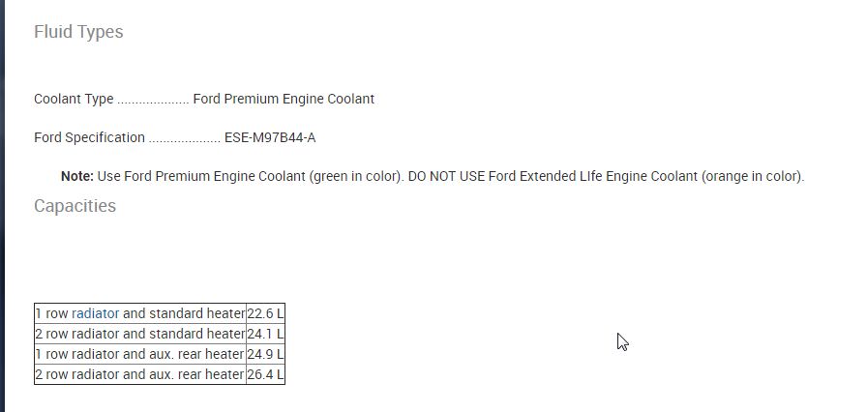This screenshot has width=868, height=412.
Task: Click the '2 row radiator and aux. rear heater' cell
Action: click(139, 374)
